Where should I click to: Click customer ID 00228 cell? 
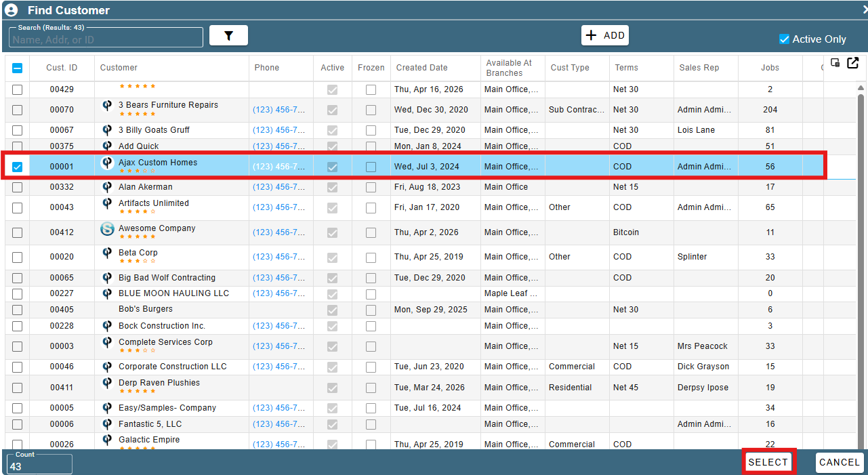(62, 326)
